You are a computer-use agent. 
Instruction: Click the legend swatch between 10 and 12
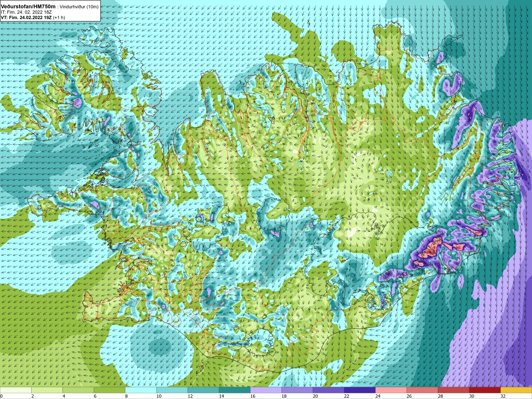pos(172,390)
